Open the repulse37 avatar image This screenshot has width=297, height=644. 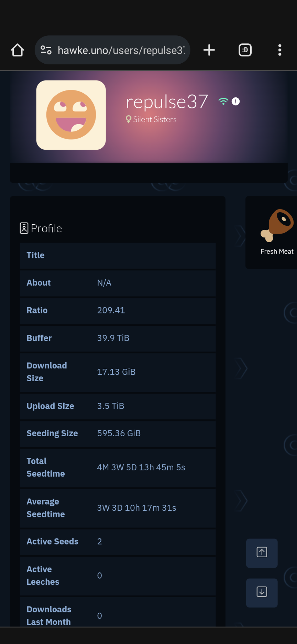71,115
